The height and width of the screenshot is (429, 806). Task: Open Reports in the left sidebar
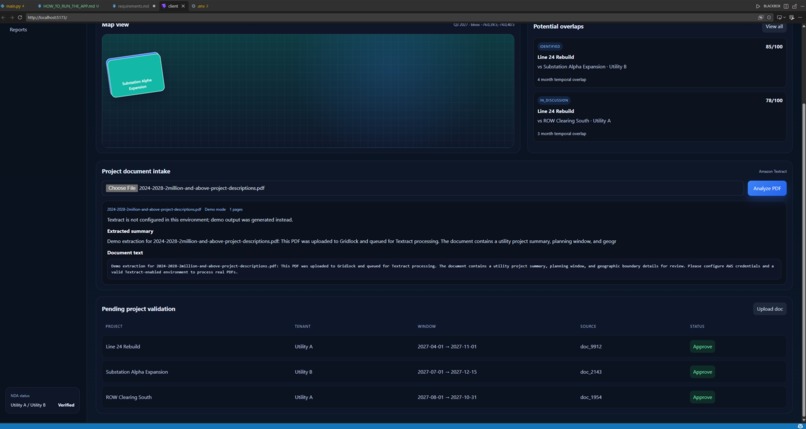point(19,30)
